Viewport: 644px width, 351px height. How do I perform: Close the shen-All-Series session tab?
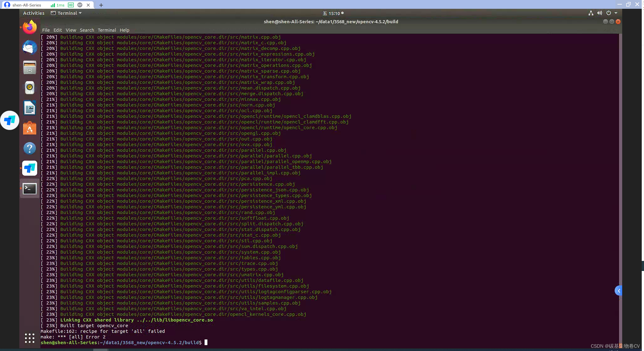coord(88,5)
